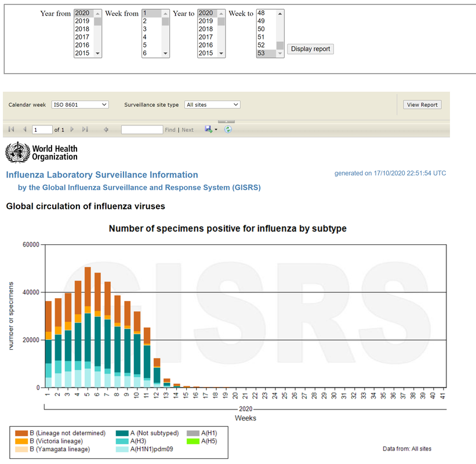The width and height of the screenshot is (476, 464).
Task: Click B (Yamagata lineage) legend swatch
Action: (x=21, y=449)
